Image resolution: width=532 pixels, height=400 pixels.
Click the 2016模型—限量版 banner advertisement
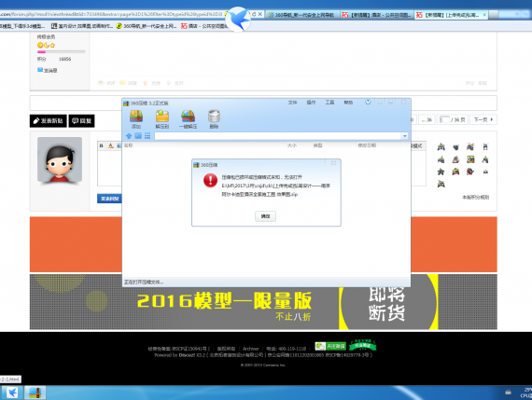(263, 302)
